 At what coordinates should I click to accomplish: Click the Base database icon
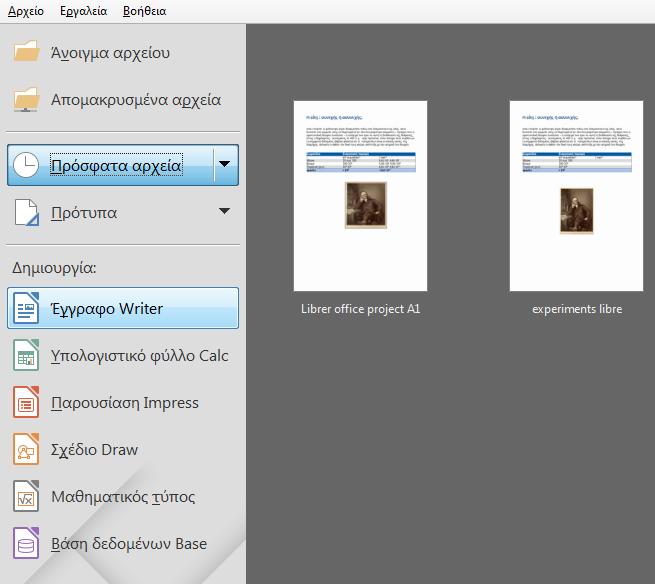coord(26,543)
